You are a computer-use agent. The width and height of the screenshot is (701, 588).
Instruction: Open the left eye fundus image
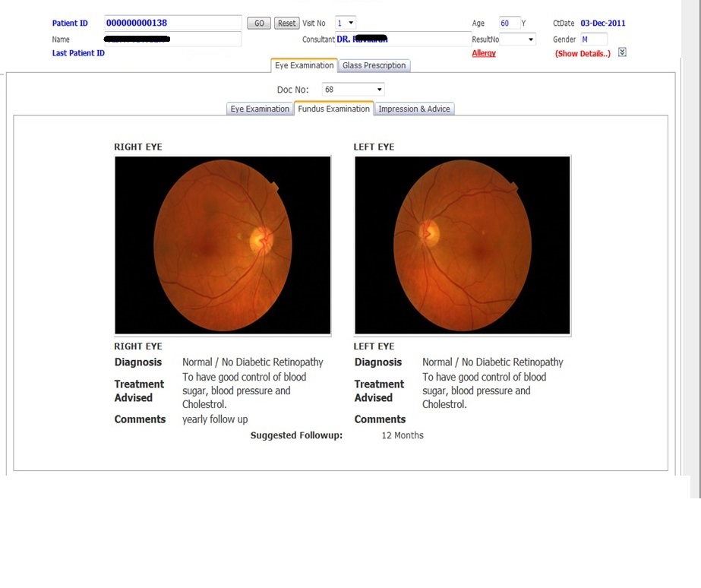coord(463,245)
